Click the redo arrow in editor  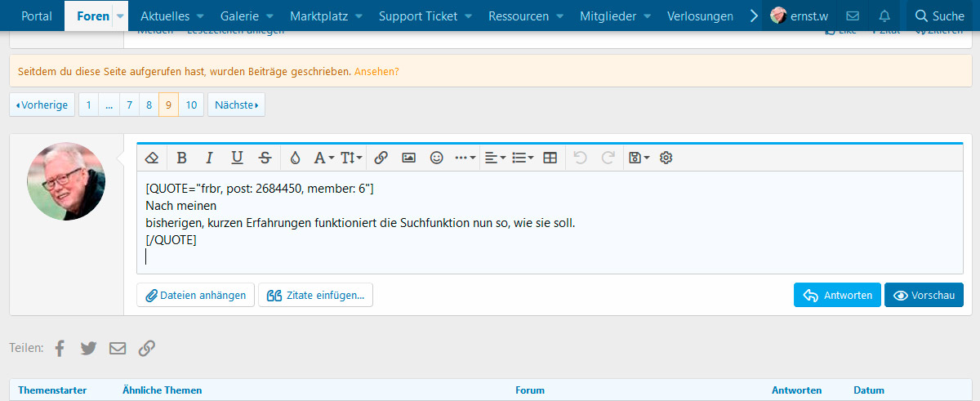click(608, 158)
